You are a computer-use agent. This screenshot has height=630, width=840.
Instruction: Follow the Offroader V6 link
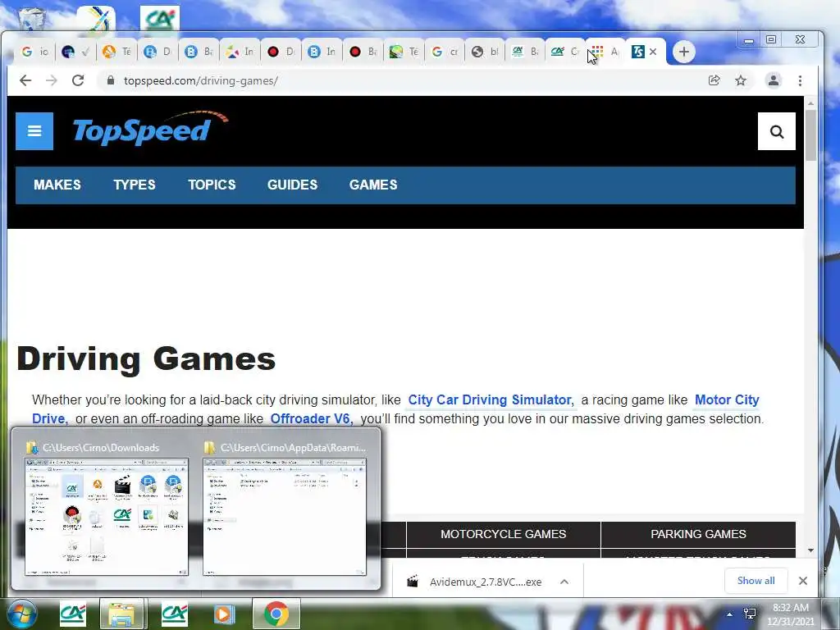(311, 419)
